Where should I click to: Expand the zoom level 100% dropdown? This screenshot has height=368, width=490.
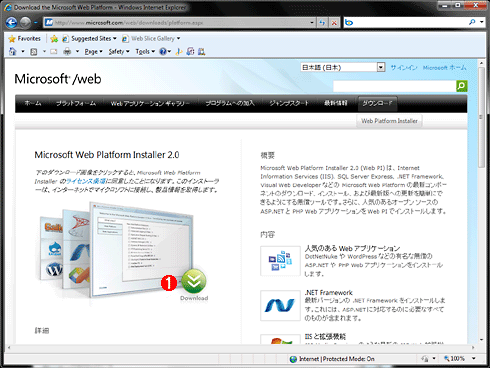tap(473, 359)
